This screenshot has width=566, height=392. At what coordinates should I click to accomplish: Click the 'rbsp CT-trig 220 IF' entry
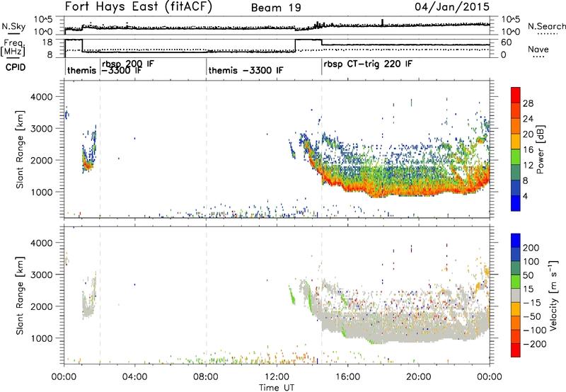pyautogui.click(x=368, y=64)
